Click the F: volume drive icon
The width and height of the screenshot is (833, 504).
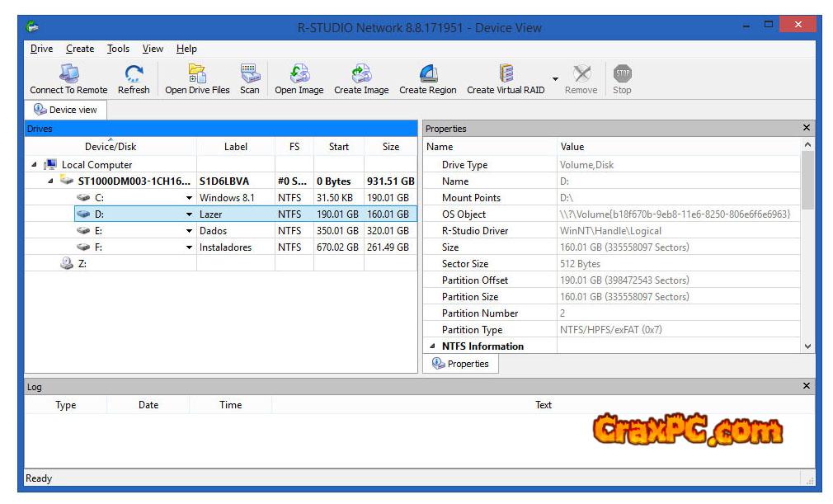83,247
